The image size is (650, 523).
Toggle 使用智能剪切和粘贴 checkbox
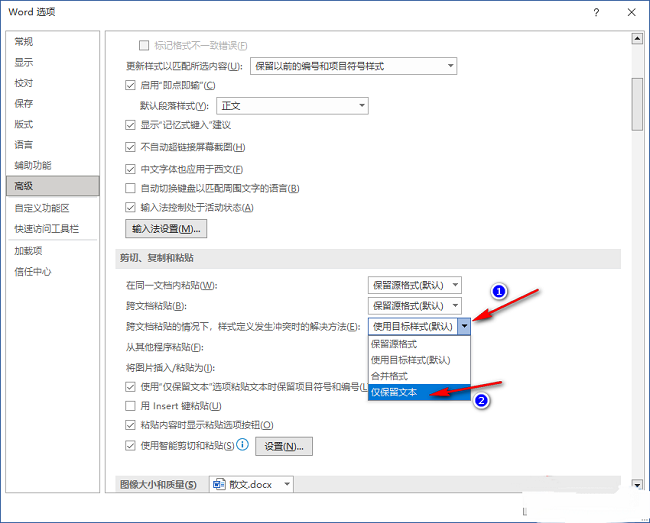(130, 446)
